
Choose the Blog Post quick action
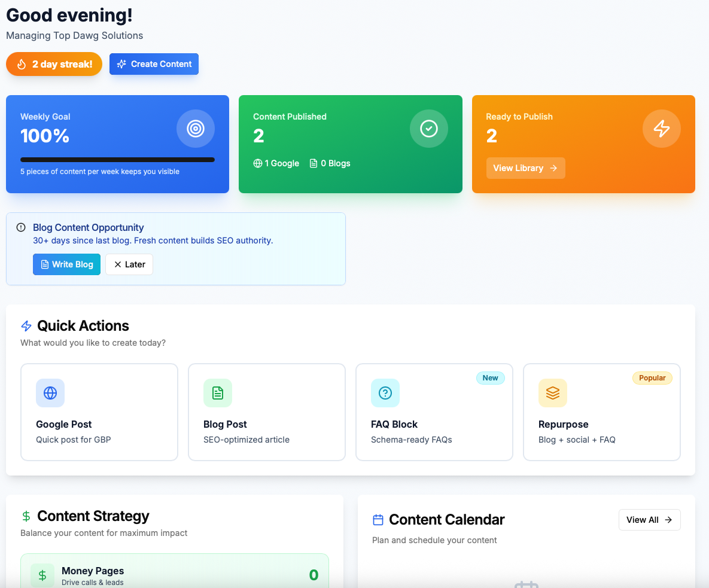tap(267, 412)
